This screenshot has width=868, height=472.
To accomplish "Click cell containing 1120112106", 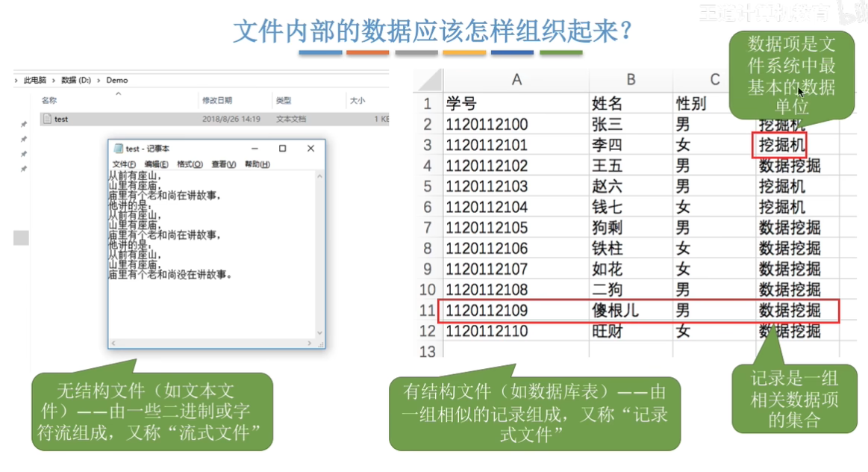I will 516,248.
